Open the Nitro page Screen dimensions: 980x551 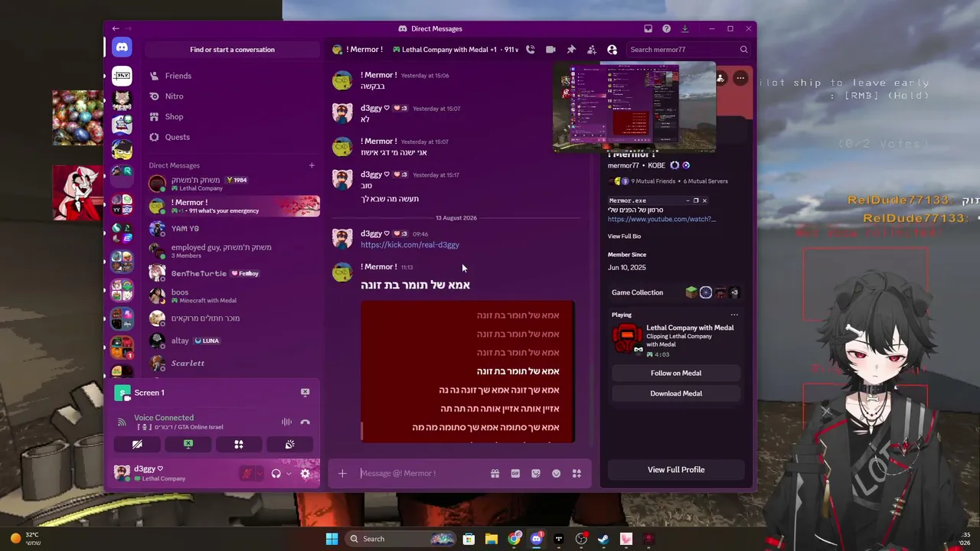click(232, 96)
